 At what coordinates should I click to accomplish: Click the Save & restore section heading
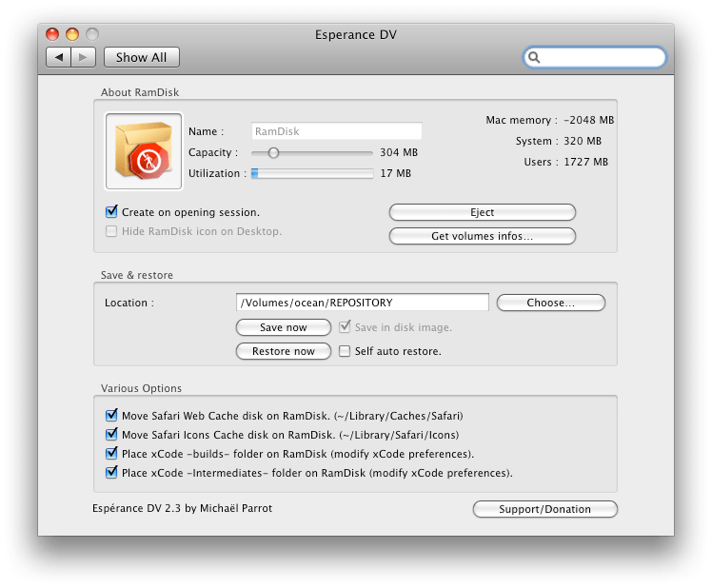click(137, 275)
